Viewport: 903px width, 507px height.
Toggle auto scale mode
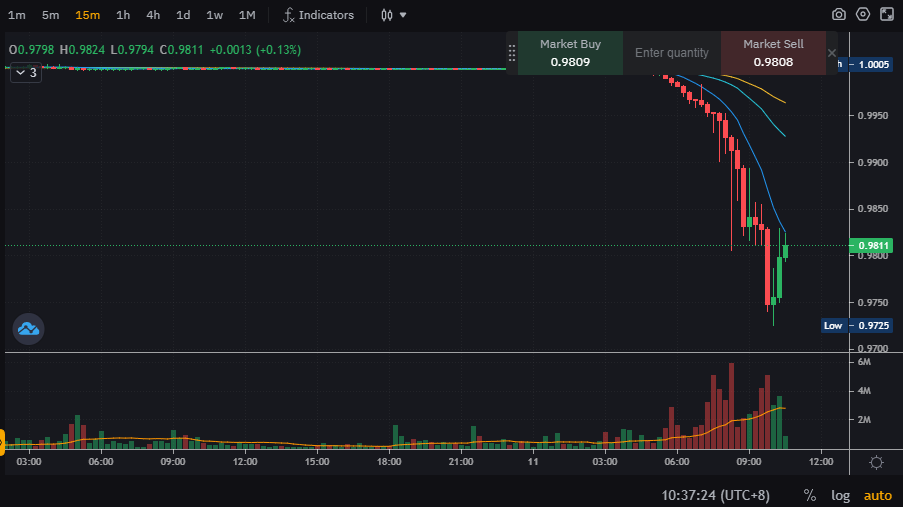878,495
